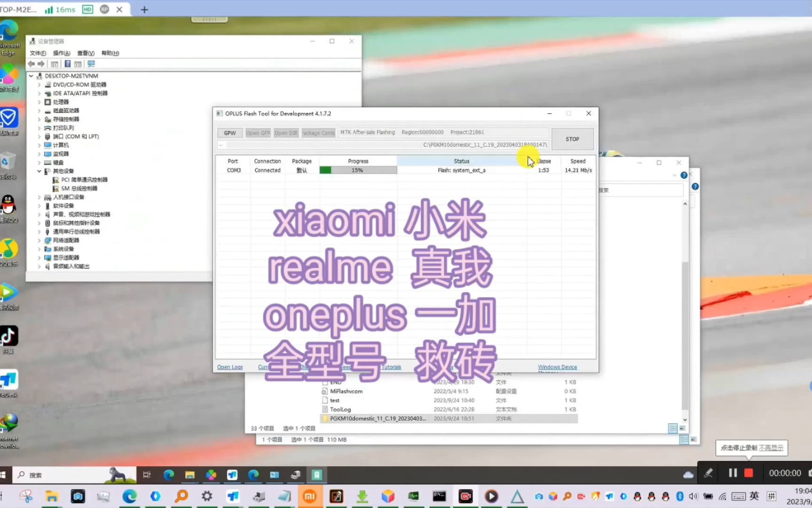Click the Open DIR button
The image size is (812, 508).
point(286,133)
